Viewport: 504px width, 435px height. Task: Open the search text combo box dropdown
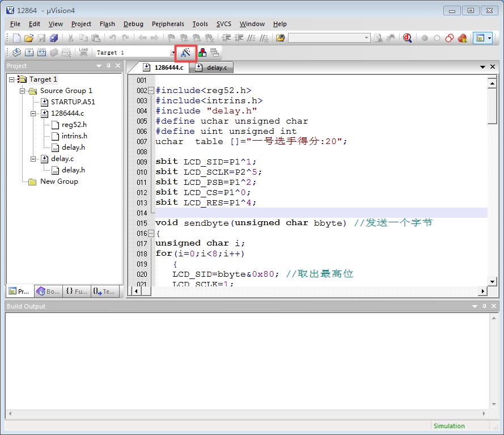pos(366,38)
